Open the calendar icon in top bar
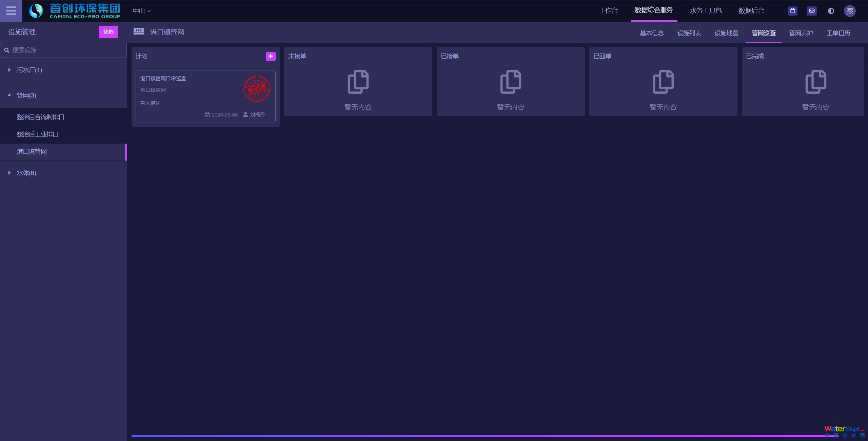 pos(792,11)
